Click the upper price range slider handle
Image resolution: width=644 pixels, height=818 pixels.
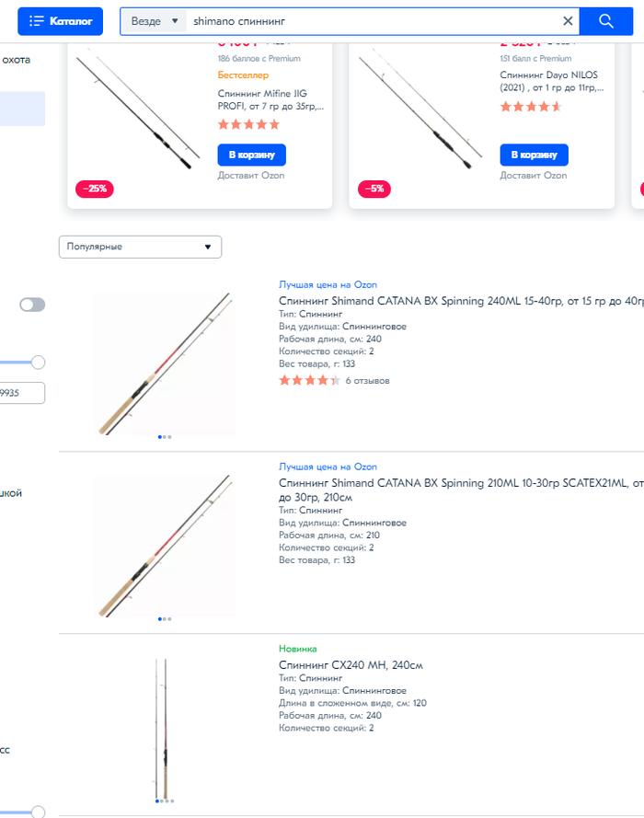click(x=38, y=362)
